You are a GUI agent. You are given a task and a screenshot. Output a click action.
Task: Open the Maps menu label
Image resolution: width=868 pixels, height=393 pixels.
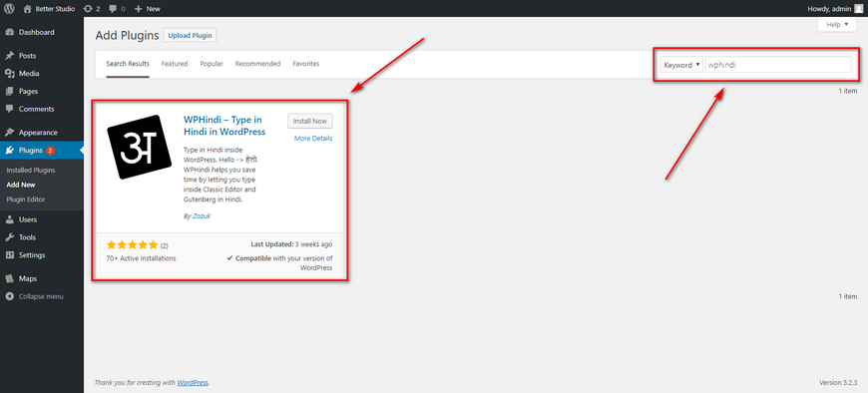click(x=28, y=278)
